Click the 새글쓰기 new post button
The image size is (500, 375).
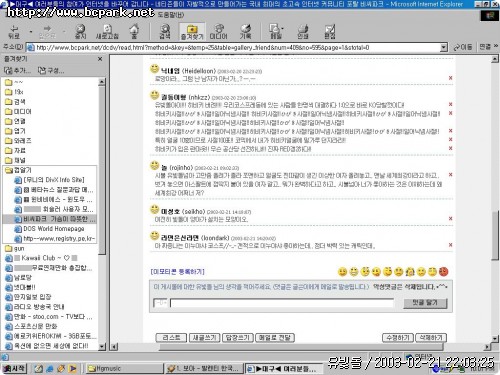tap(204, 338)
